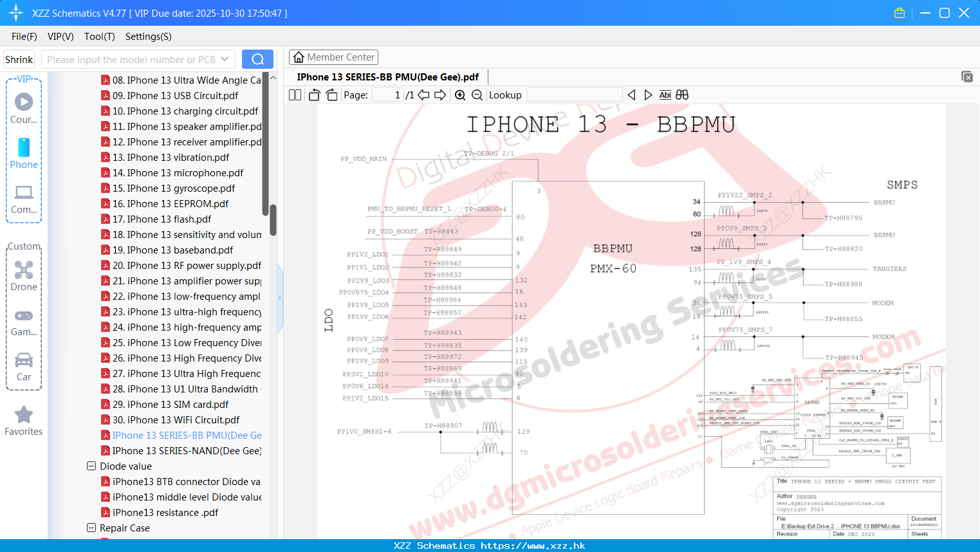This screenshot has width=980, height=552.
Task: Zoom in on the schematic
Action: click(x=460, y=95)
